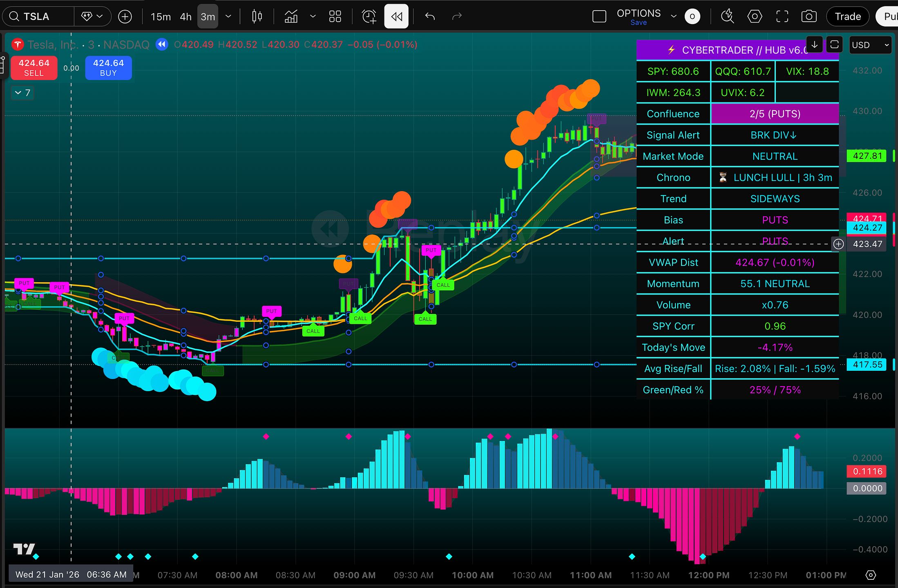The height and width of the screenshot is (588, 898).
Task: Click the UVIX: 6.2 cell
Action: (x=743, y=93)
